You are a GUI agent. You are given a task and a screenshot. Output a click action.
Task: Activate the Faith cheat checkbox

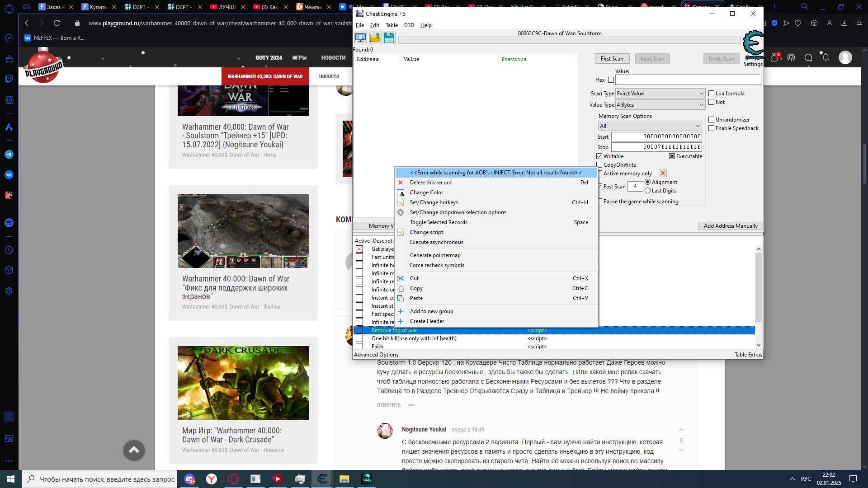coord(360,347)
